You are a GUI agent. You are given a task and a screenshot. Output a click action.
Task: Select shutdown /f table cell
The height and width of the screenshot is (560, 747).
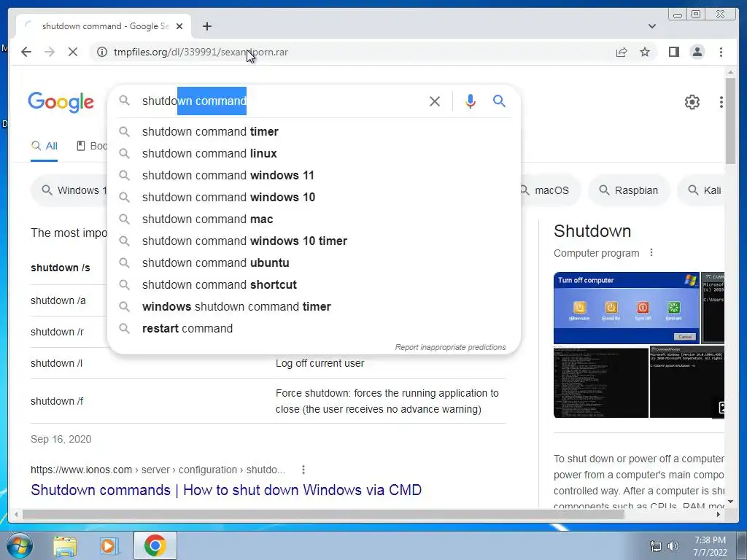[x=57, y=402]
